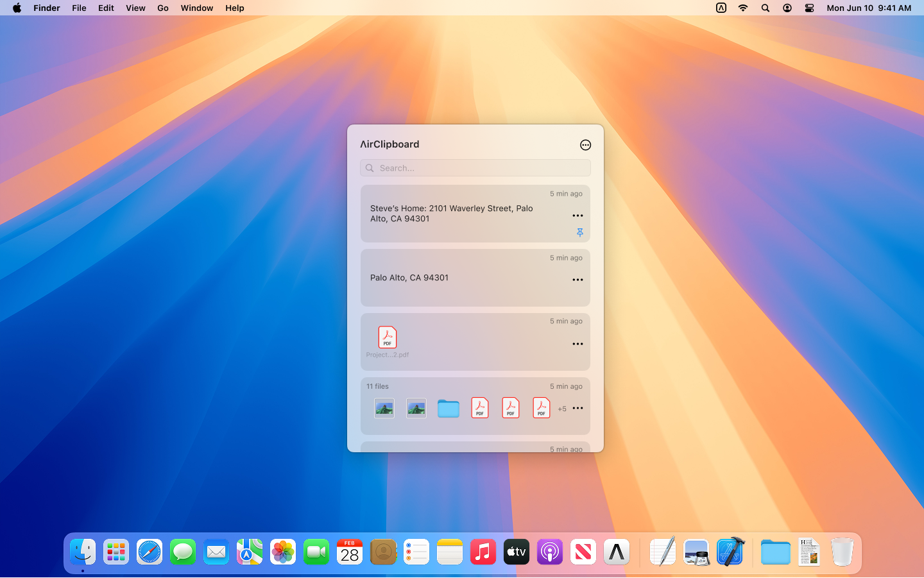
Task: Open Control Center
Action: pyautogui.click(x=809, y=8)
